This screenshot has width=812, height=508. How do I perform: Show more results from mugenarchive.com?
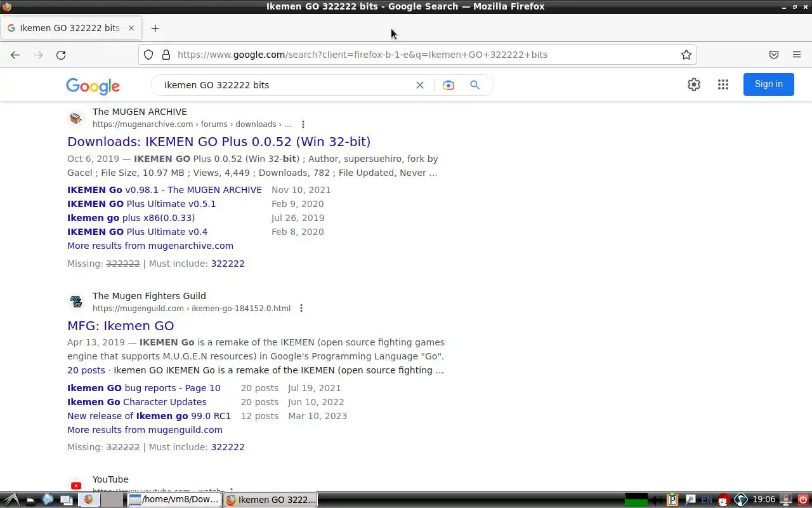(150, 246)
